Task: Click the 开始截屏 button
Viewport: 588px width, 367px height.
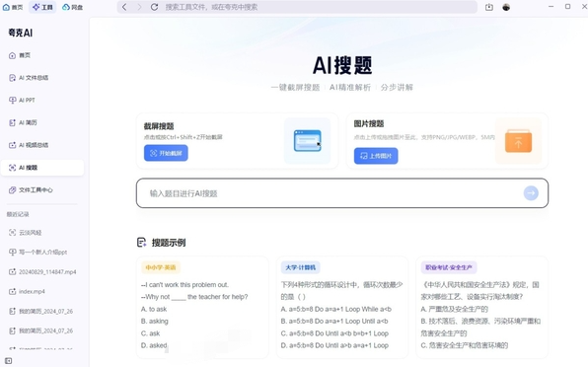Action: 166,153
